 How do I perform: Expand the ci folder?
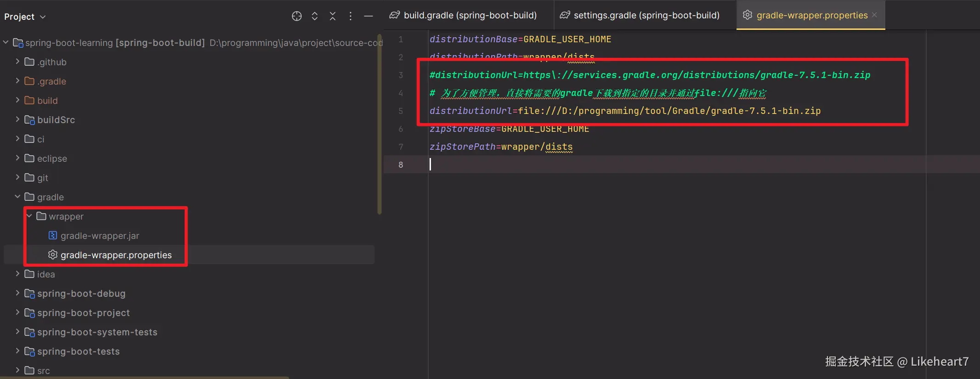click(x=17, y=139)
